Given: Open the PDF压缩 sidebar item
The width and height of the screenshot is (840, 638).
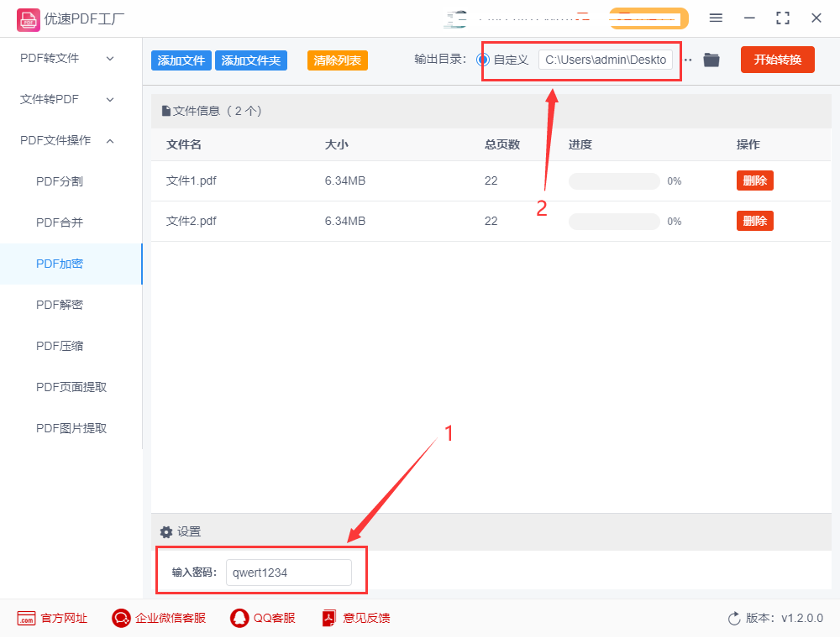Looking at the screenshot, I should (71, 347).
